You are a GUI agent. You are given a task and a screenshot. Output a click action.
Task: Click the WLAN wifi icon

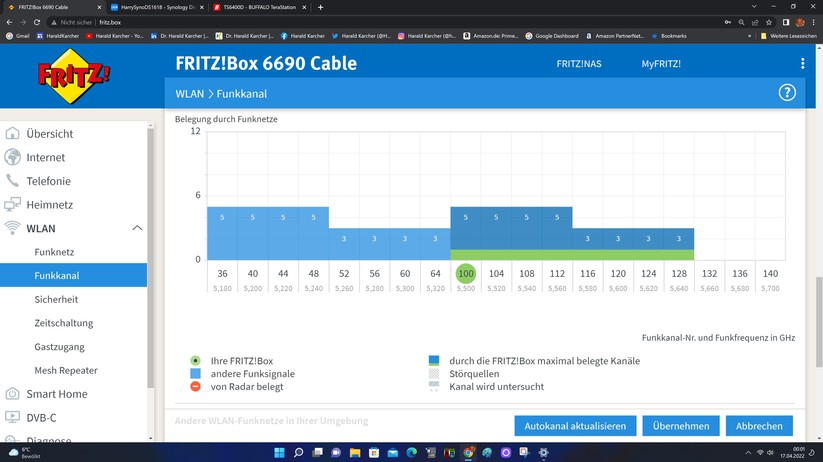(12, 228)
